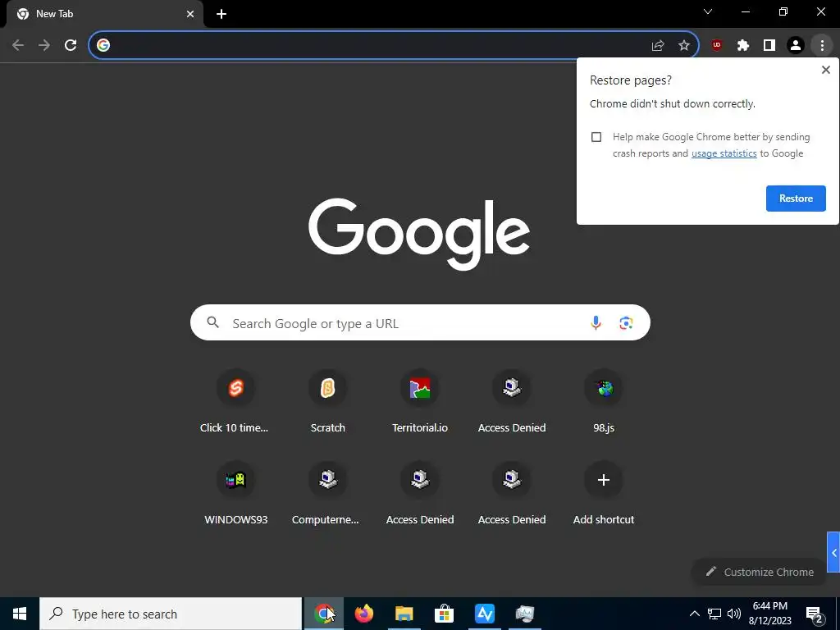Open the Computerne... shortcut
840x630 pixels.
[328, 493]
